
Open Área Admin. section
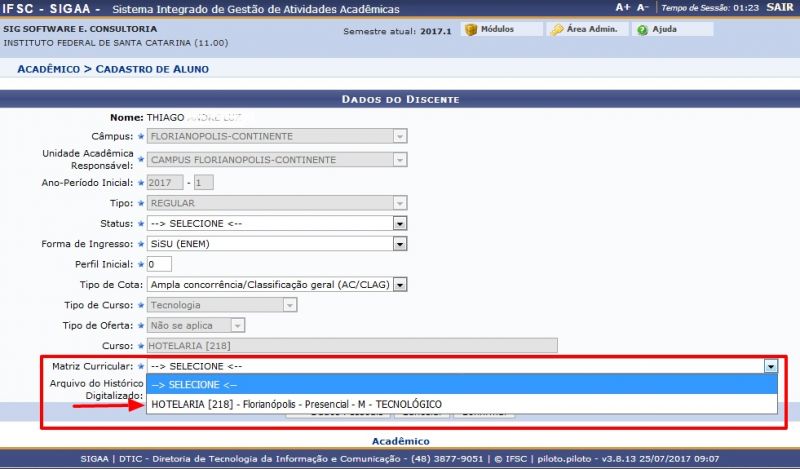[590, 30]
